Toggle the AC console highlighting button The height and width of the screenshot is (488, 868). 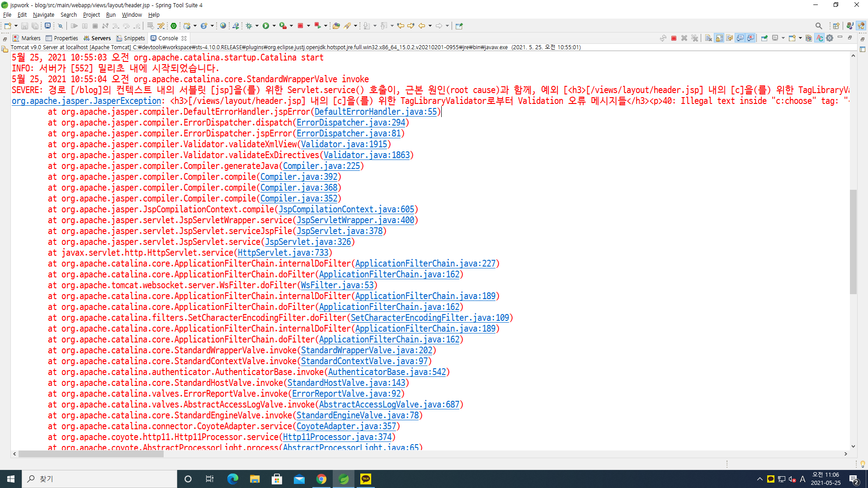[819, 38]
